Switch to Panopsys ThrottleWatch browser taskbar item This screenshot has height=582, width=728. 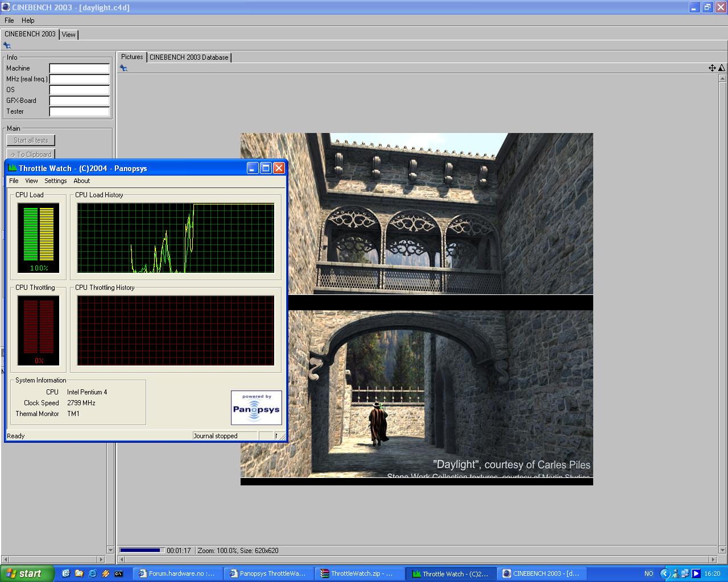coord(269,573)
